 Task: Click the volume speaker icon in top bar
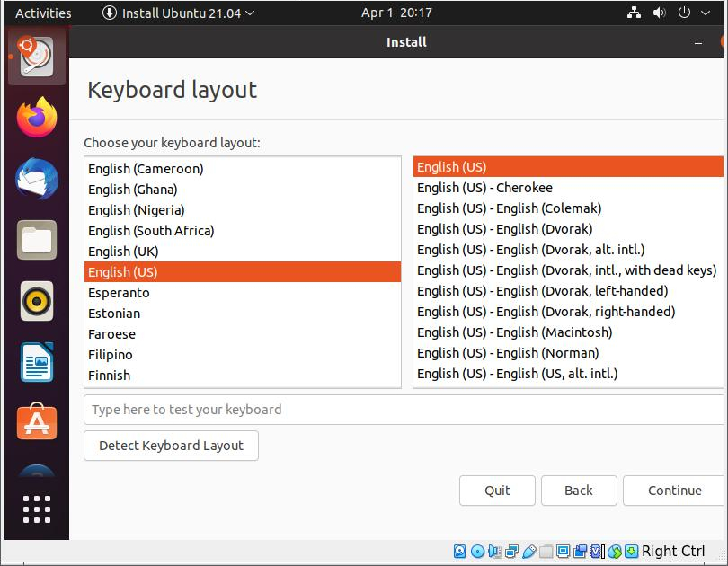659,13
